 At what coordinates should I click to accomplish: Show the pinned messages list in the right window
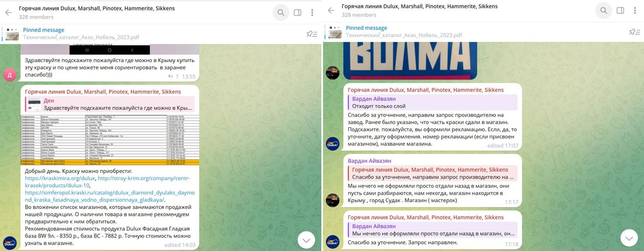coord(634,32)
